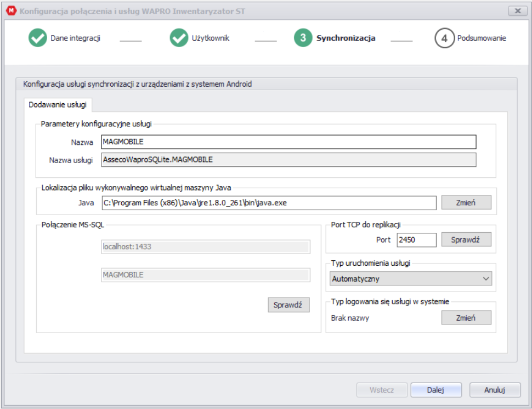This screenshot has width=532, height=409.
Task: Click the Użytkownik green checkmark step
Action: (x=179, y=38)
